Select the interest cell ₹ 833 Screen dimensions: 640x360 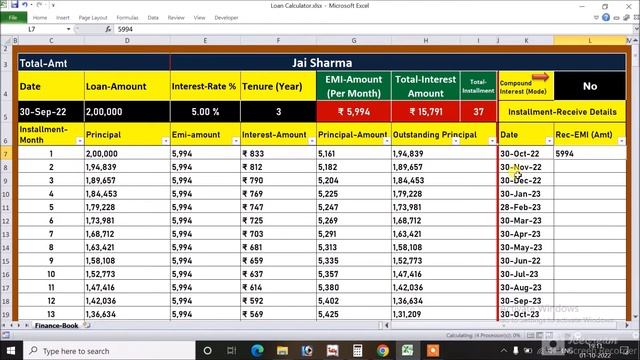coord(278,153)
